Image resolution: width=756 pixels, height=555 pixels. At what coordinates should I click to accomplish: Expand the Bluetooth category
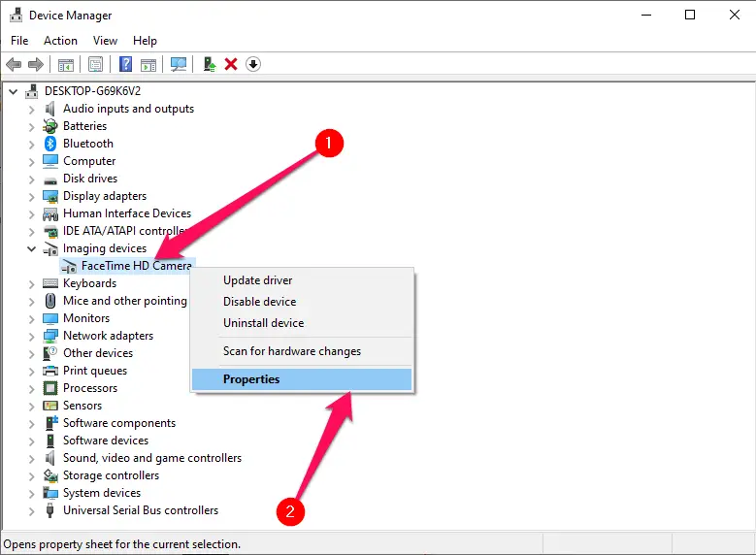(x=31, y=145)
